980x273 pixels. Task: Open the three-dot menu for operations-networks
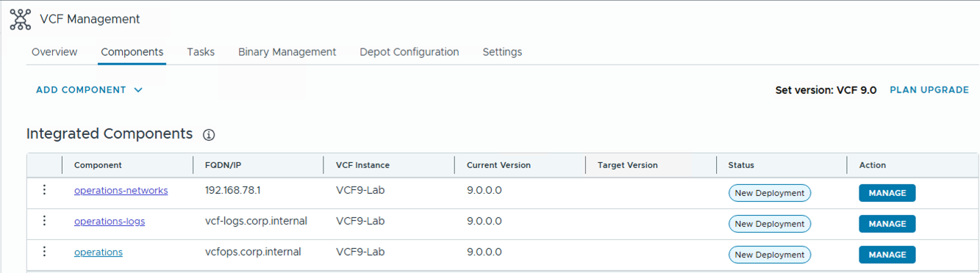pos(44,190)
